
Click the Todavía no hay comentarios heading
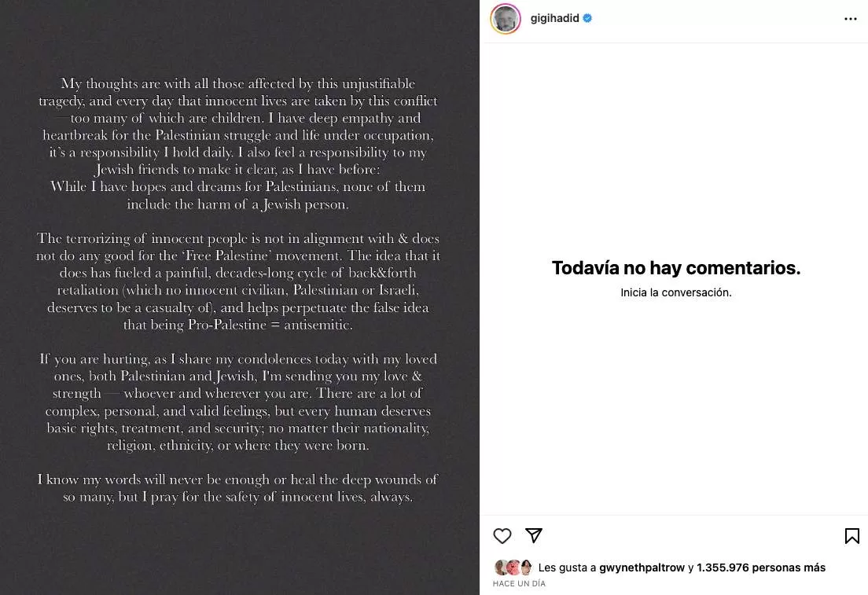pyautogui.click(x=675, y=268)
